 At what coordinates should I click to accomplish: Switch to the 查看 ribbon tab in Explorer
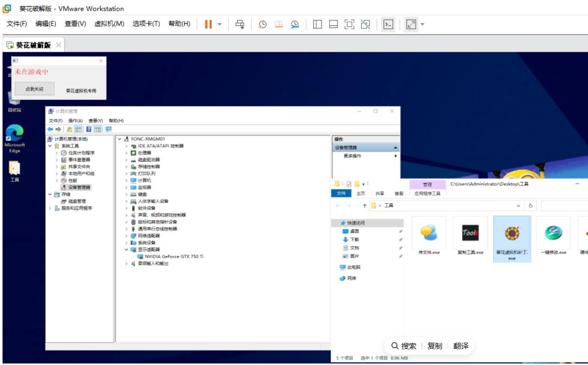tap(399, 194)
